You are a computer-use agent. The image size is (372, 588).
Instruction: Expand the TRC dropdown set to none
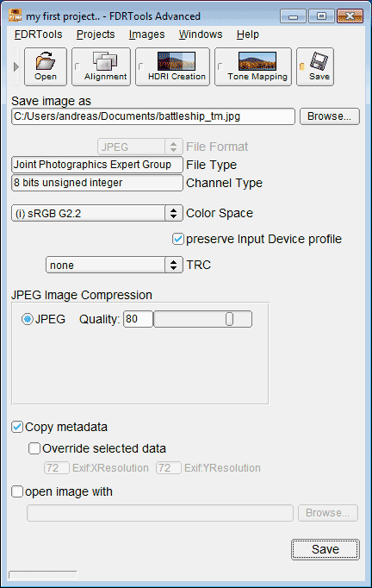(115, 266)
